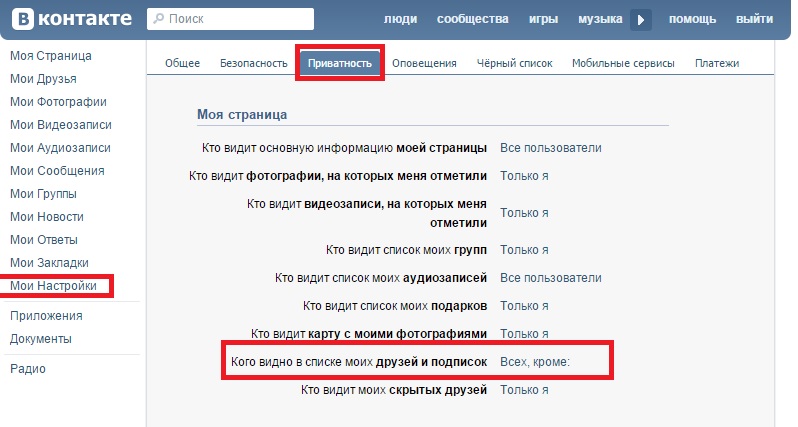Open Радио in sidebar
The height and width of the screenshot is (427, 798).
pyautogui.click(x=27, y=368)
